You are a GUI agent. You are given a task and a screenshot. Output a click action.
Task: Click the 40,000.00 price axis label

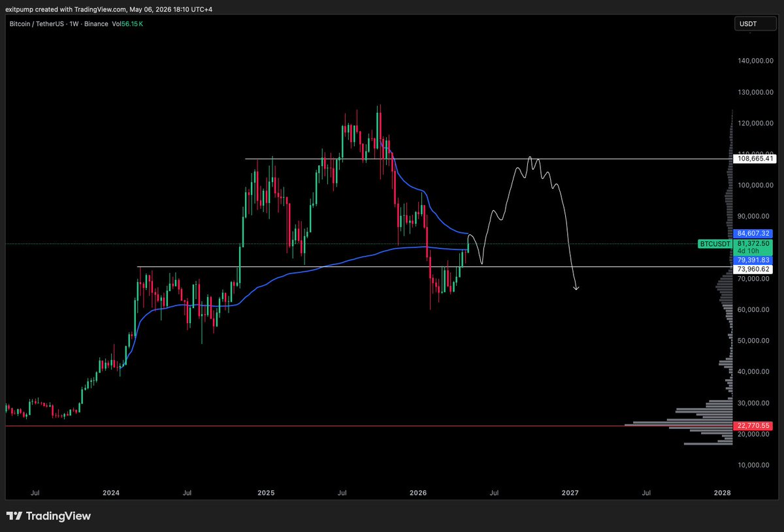click(754, 371)
